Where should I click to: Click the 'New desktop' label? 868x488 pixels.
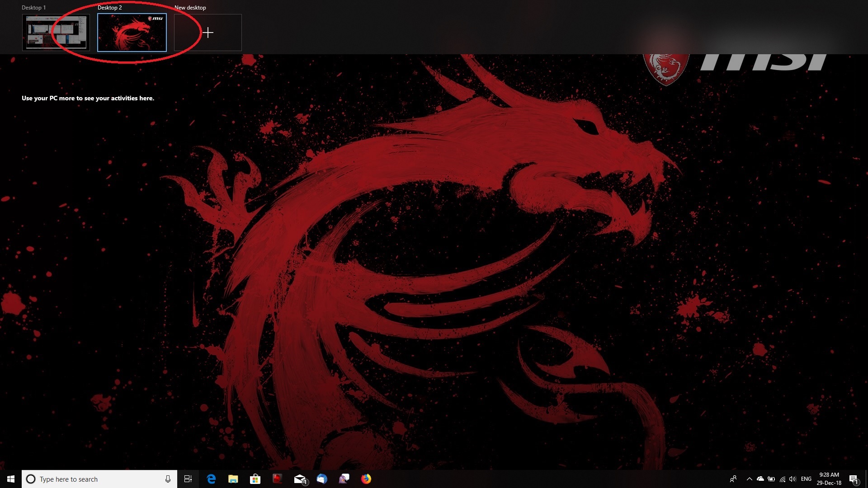[190, 8]
